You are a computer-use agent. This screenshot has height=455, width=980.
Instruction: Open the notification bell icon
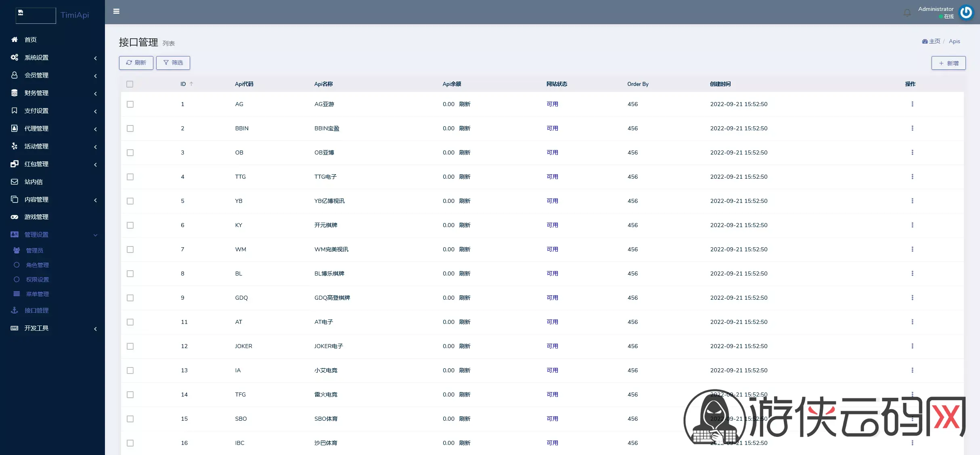click(907, 13)
